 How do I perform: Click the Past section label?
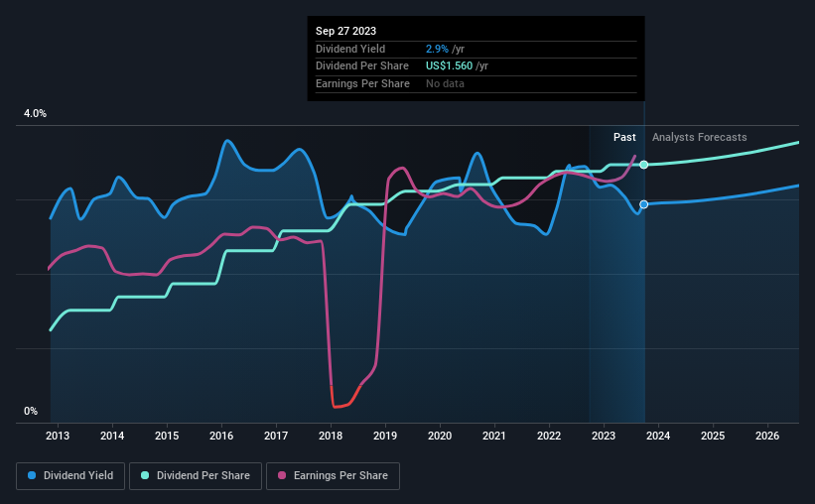tap(624, 137)
